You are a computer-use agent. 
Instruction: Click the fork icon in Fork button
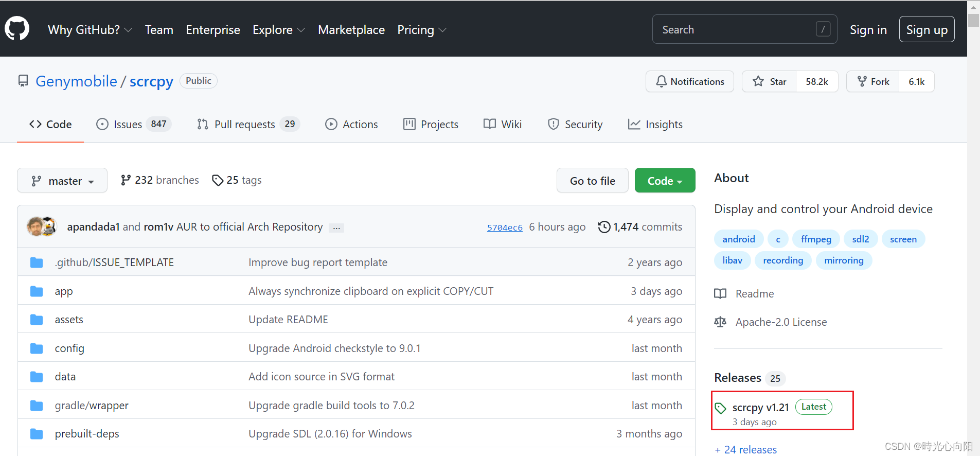click(x=862, y=81)
